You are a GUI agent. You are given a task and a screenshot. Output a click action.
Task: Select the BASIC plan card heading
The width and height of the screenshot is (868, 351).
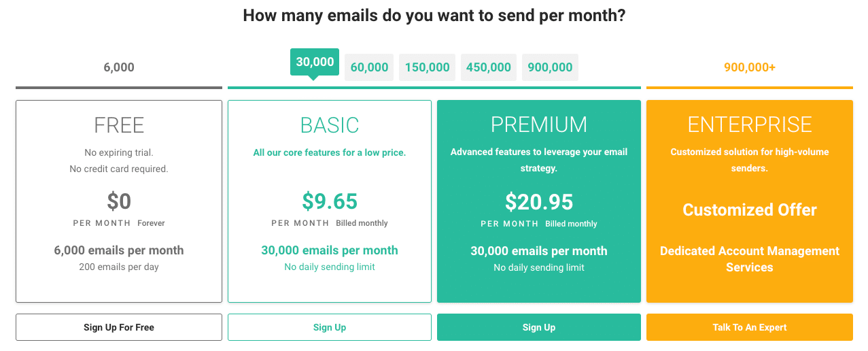click(330, 125)
